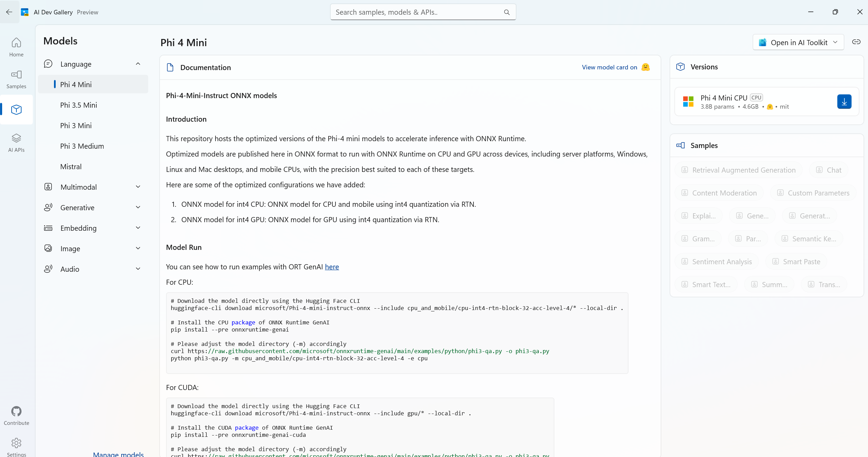
Task: Open the Chat sample
Action: click(829, 170)
